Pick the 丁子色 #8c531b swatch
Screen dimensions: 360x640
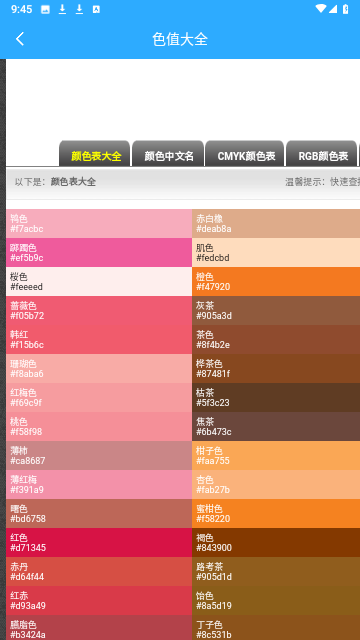[276, 627]
